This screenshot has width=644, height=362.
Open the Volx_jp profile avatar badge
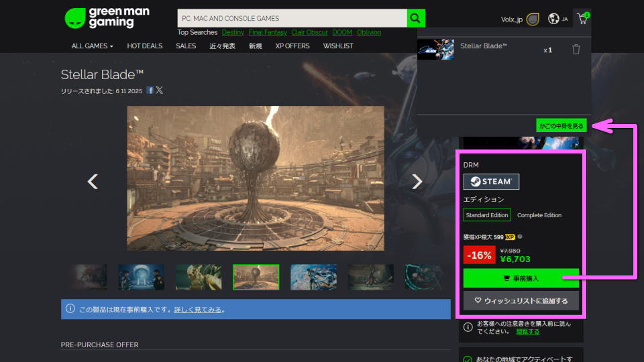[x=532, y=19]
